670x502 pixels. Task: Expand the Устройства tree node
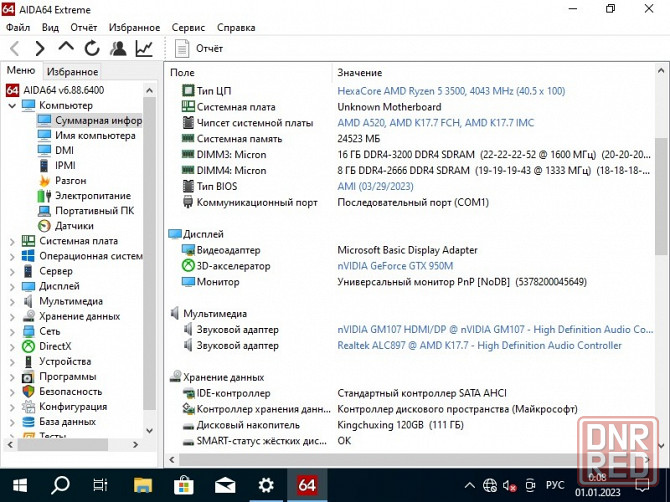point(12,362)
